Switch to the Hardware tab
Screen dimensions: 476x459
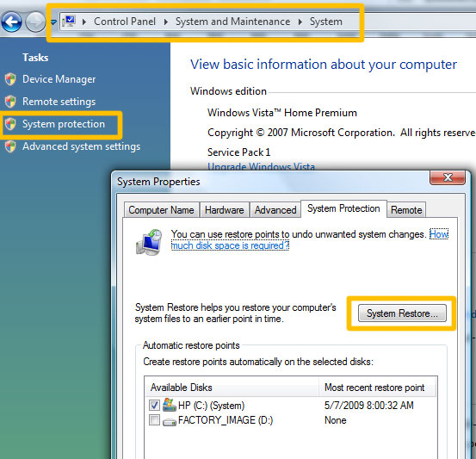225,210
